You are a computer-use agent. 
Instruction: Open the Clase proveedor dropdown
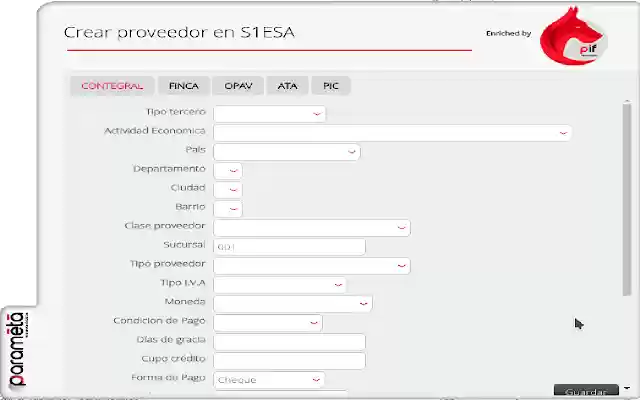click(x=312, y=228)
